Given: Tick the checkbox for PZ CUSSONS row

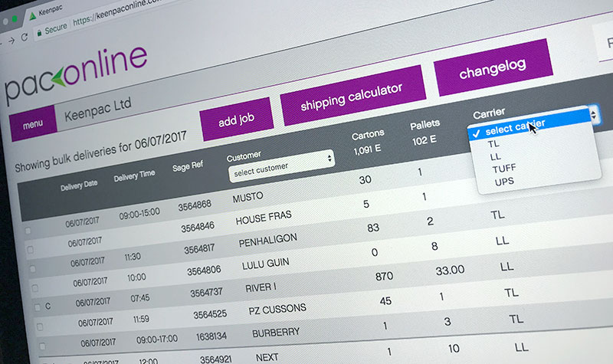Looking at the screenshot, I should point(40,327).
